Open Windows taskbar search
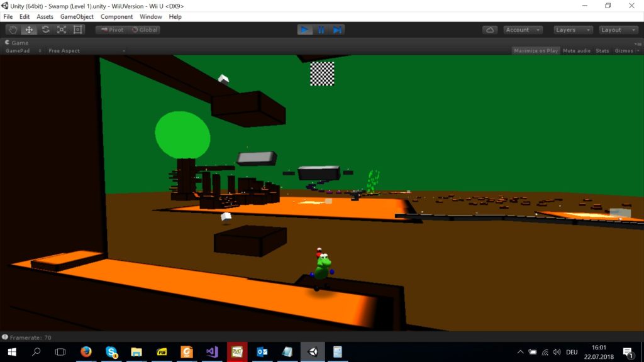The image size is (644, 362). click(x=36, y=352)
